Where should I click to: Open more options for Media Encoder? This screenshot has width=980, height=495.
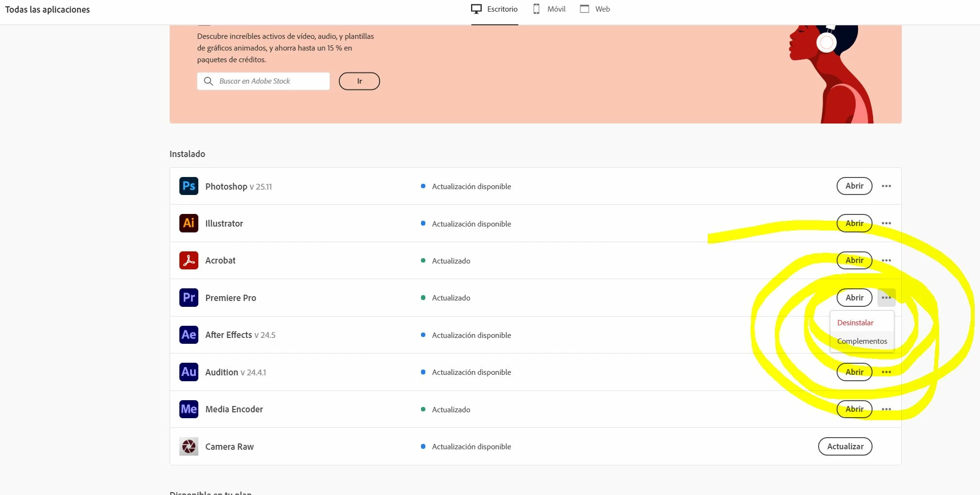[886, 409]
